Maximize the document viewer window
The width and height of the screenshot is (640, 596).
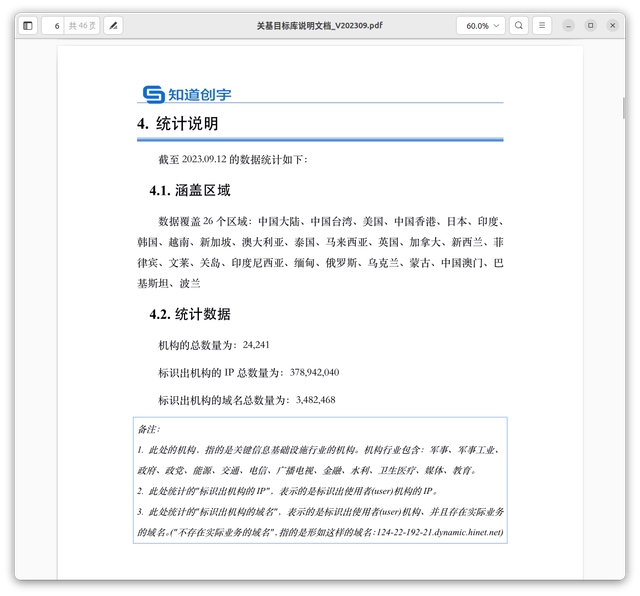tap(591, 25)
